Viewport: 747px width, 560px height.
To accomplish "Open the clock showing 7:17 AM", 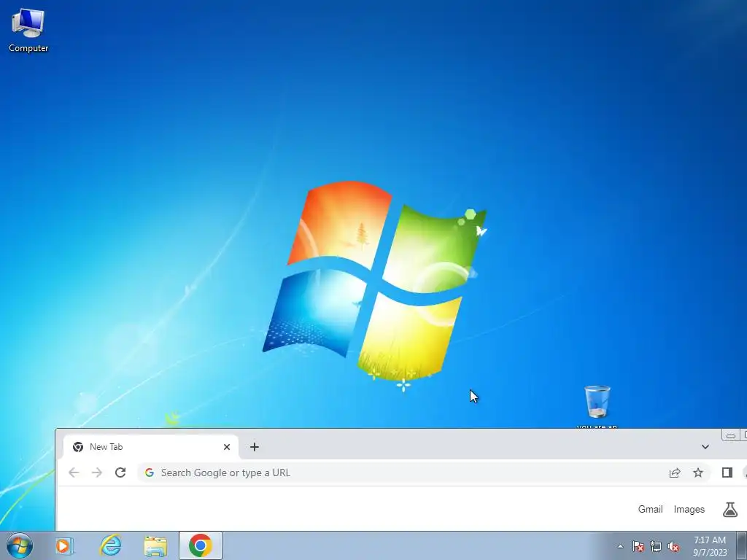I will 710,546.
